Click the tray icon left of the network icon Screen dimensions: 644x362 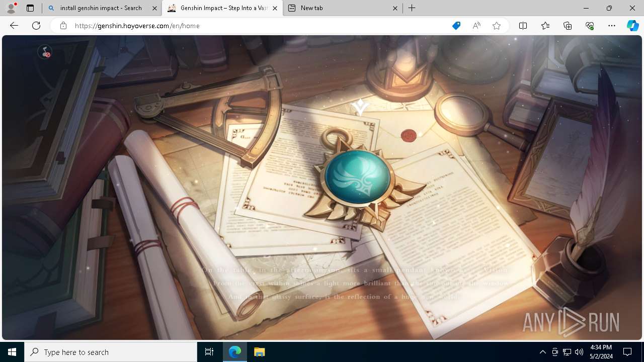(x=555, y=352)
